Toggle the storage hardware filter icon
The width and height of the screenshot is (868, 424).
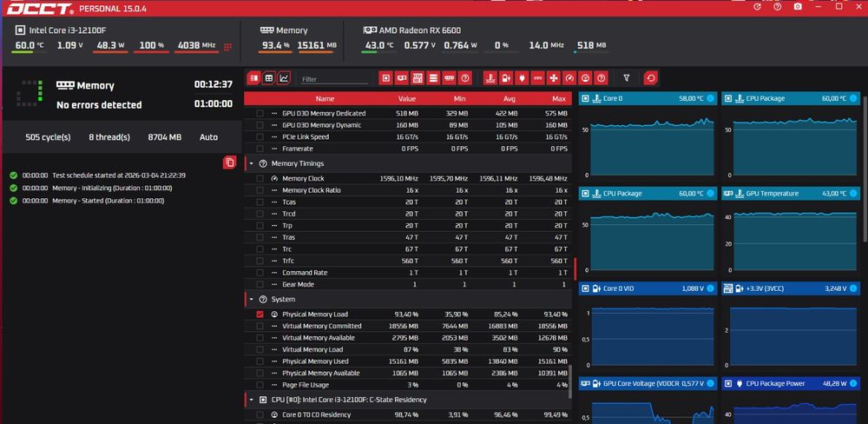[x=433, y=78]
